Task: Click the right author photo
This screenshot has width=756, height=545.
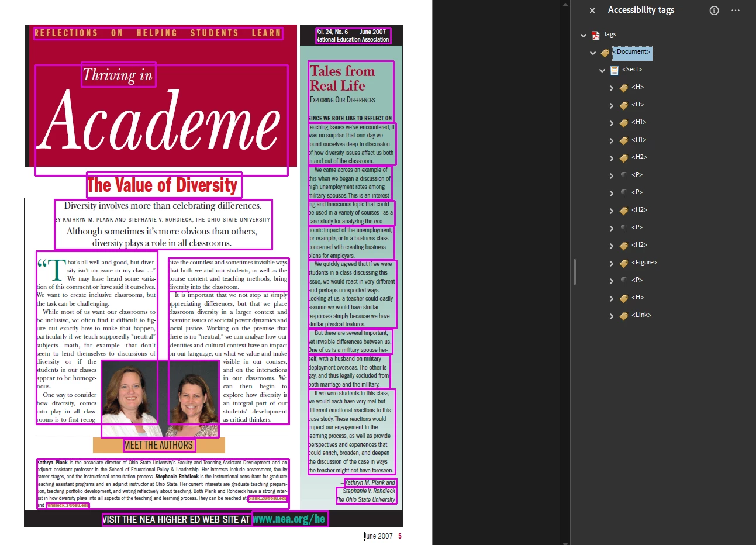Action: coord(194,399)
